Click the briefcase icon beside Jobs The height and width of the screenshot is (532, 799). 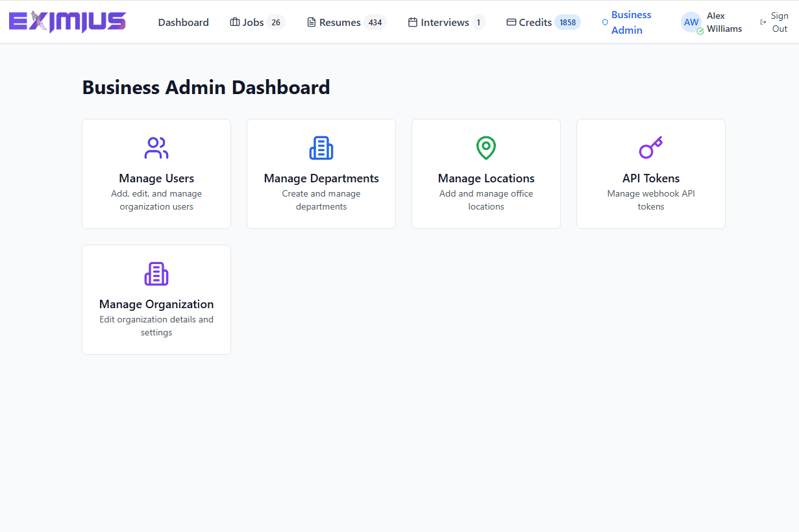click(235, 22)
